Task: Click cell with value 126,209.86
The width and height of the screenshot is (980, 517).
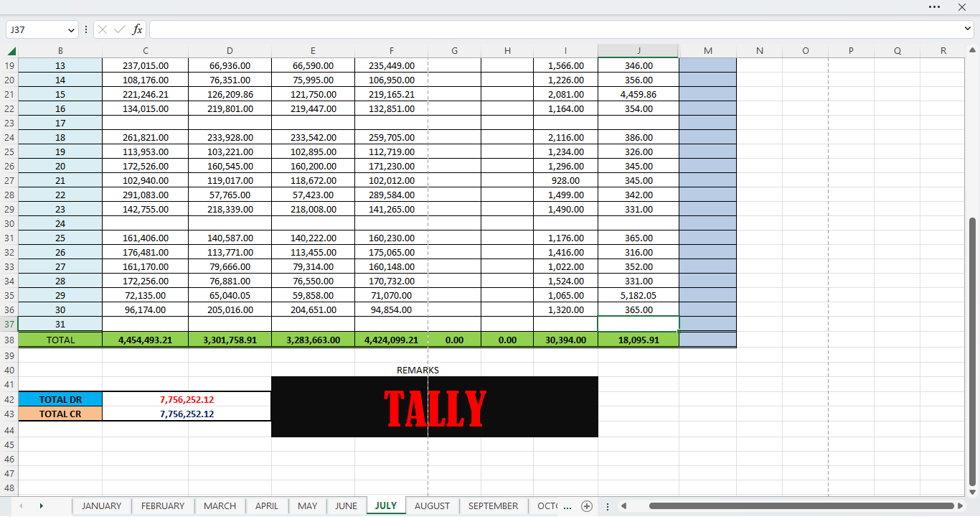Action: (x=230, y=94)
